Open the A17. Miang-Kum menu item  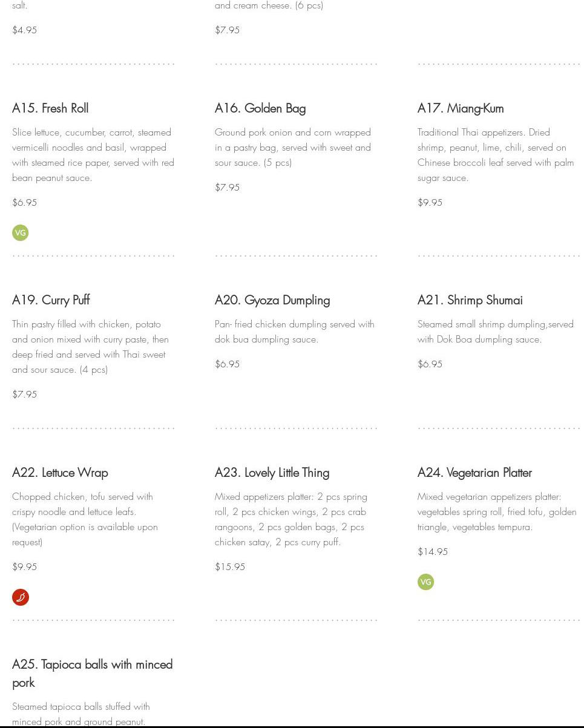tap(461, 108)
